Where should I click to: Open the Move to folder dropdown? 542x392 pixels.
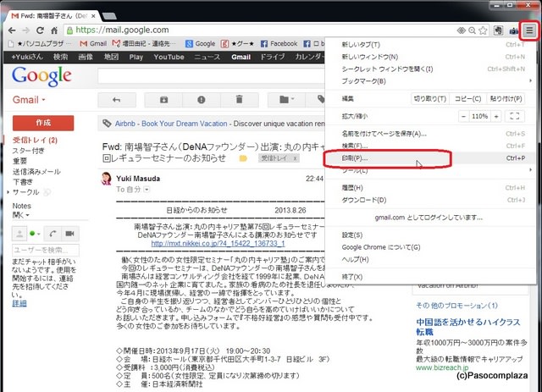click(x=286, y=100)
